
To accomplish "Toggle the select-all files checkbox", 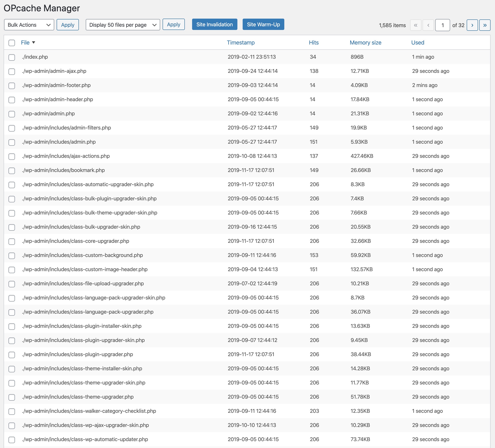I will [12, 43].
